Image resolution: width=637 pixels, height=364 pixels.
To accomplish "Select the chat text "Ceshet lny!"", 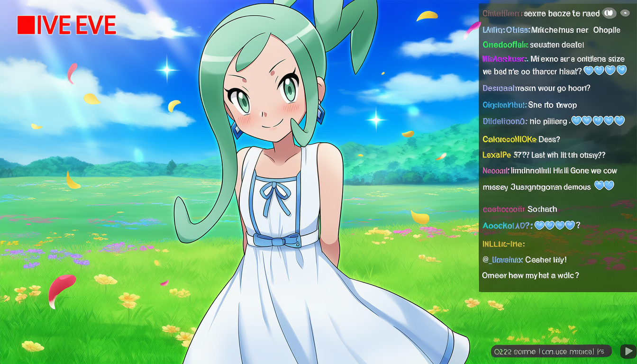I will [546, 260].
